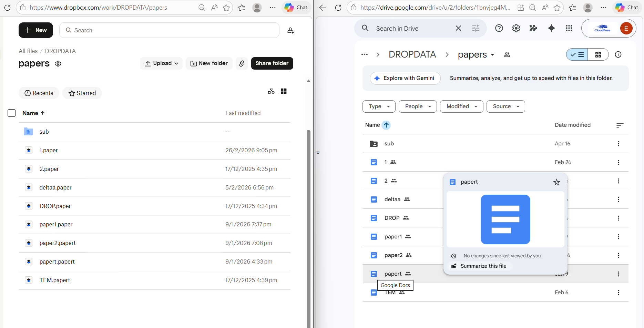This screenshot has width=644, height=328.
Task: Open Google Drive Help icon
Action: pyautogui.click(x=499, y=28)
